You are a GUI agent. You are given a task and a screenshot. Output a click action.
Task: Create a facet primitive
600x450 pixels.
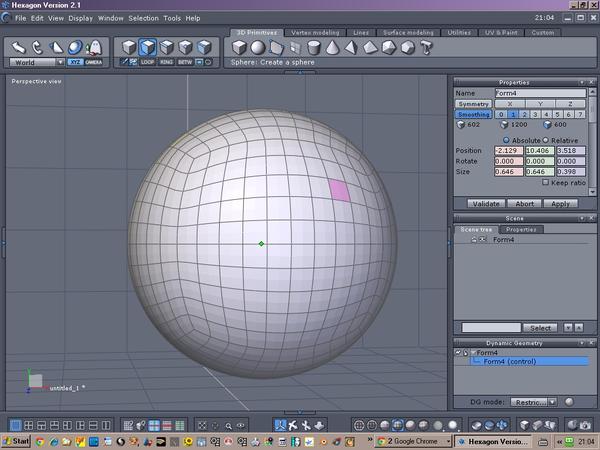coord(276,48)
